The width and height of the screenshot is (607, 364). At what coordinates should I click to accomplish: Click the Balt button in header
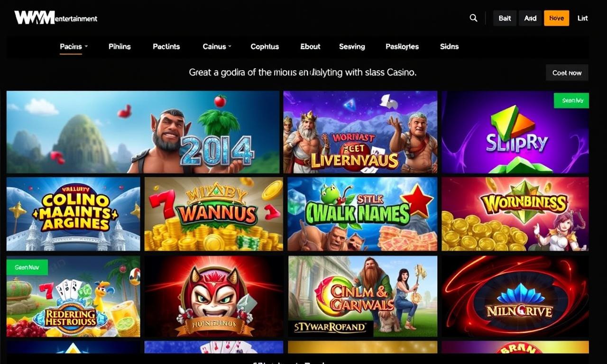point(505,18)
